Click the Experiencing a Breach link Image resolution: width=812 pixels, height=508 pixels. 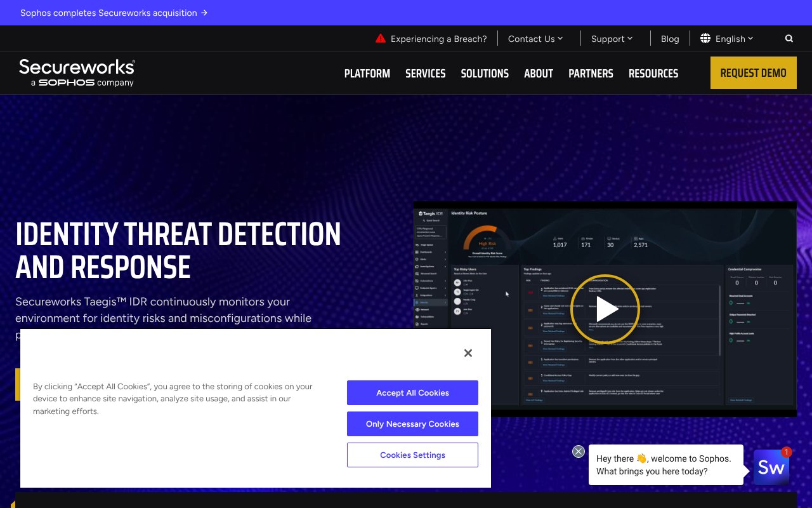coord(438,38)
